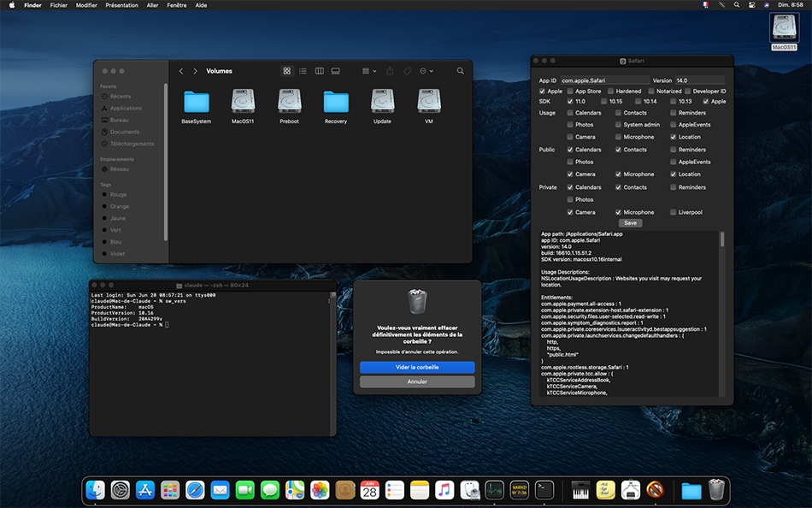The height and width of the screenshot is (508, 812).
Task: Open the Fichier menu
Action: (x=58, y=5)
